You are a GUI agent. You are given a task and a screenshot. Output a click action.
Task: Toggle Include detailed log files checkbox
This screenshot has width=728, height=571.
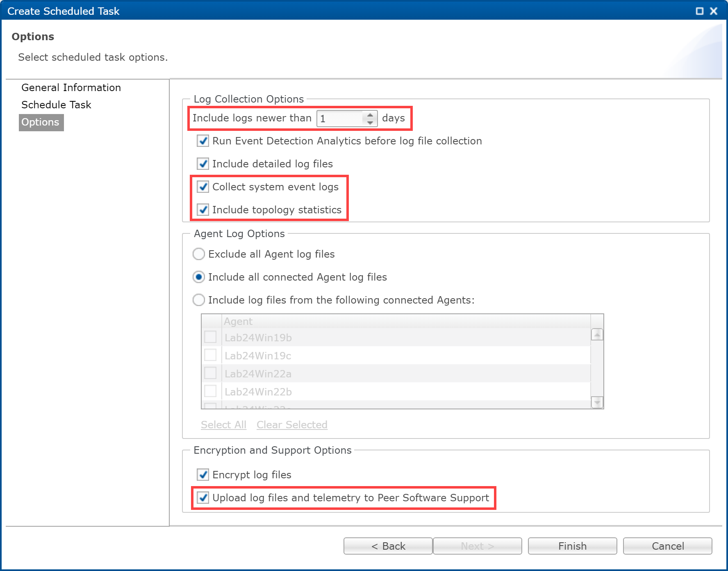tap(203, 164)
